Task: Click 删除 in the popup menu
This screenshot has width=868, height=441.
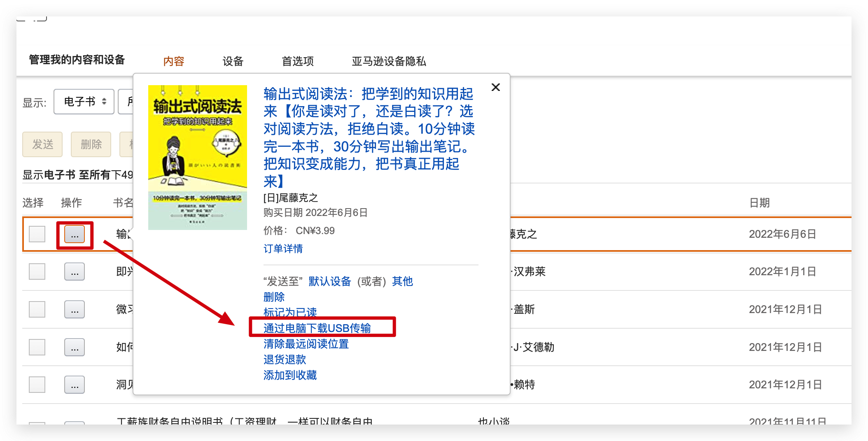Action: coord(274,297)
